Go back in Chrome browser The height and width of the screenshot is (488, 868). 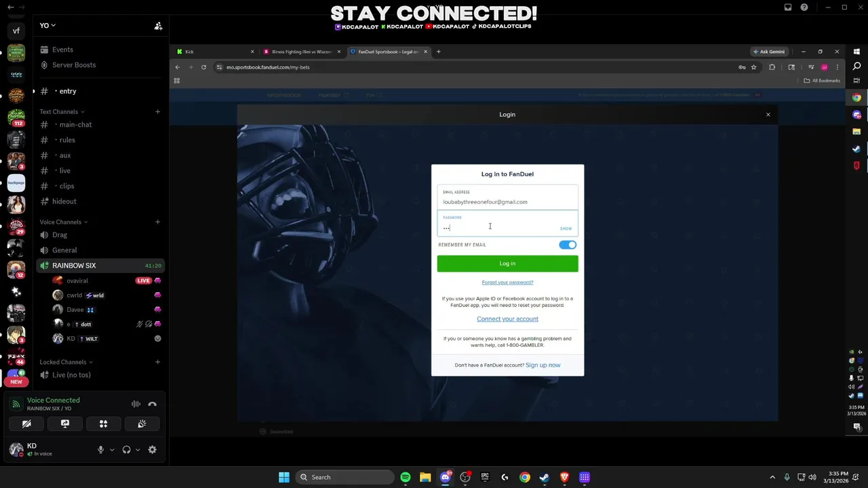click(178, 67)
